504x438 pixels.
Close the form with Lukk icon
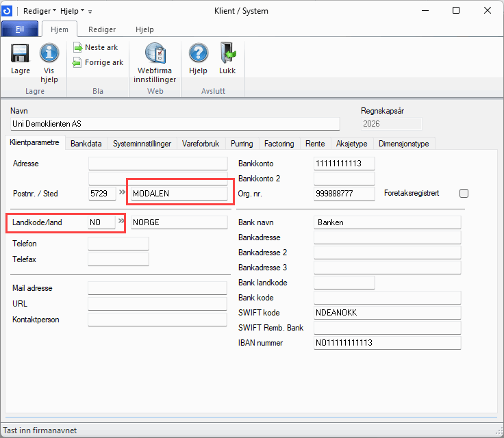pyautogui.click(x=228, y=53)
